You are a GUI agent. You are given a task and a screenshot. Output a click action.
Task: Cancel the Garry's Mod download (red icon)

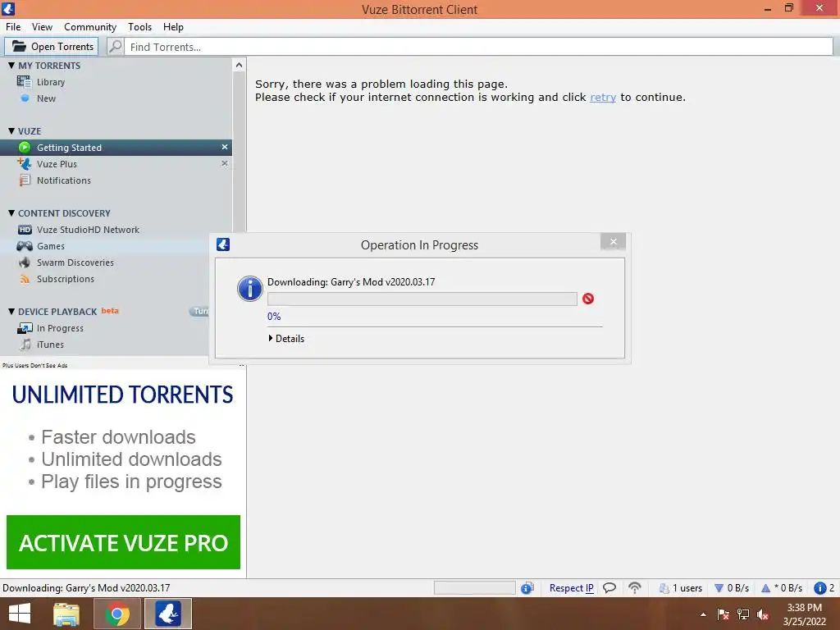tap(588, 299)
